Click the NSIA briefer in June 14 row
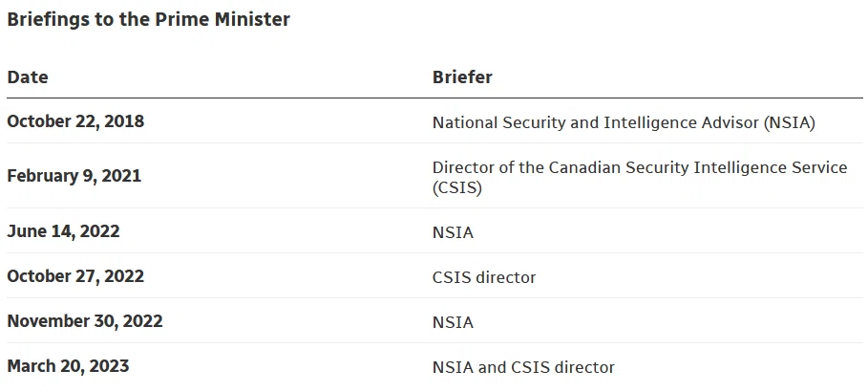The height and width of the screenshot is (392, 868). pos(453,232)
